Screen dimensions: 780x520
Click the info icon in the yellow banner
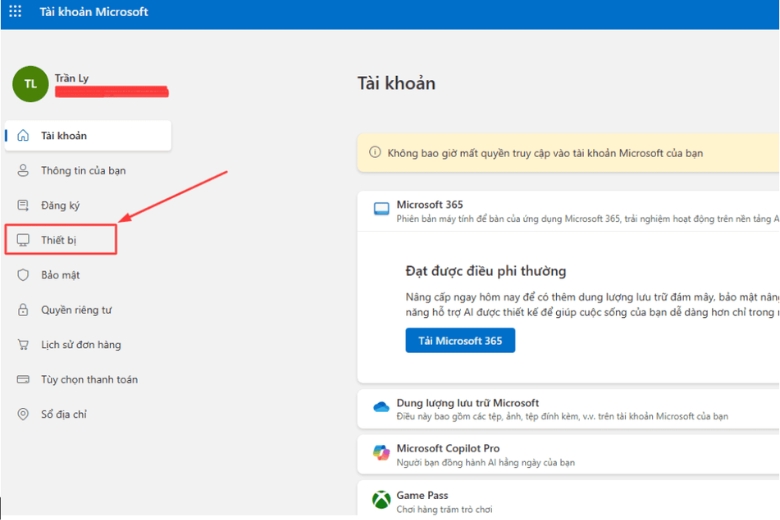[x=375, y=152]
